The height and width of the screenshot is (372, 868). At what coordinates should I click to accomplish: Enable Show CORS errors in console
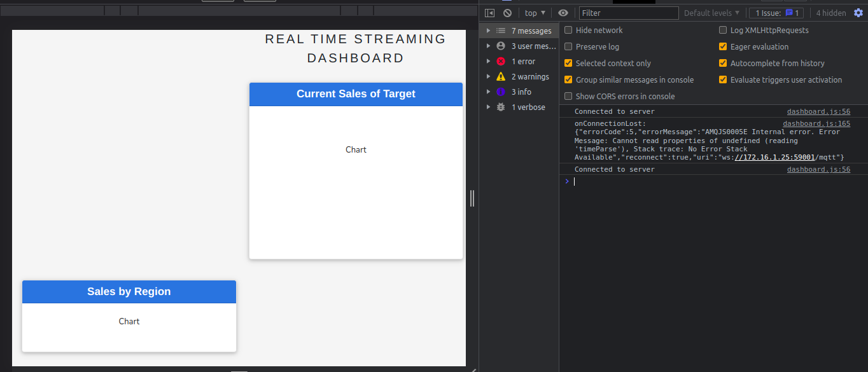pos(568,96)
